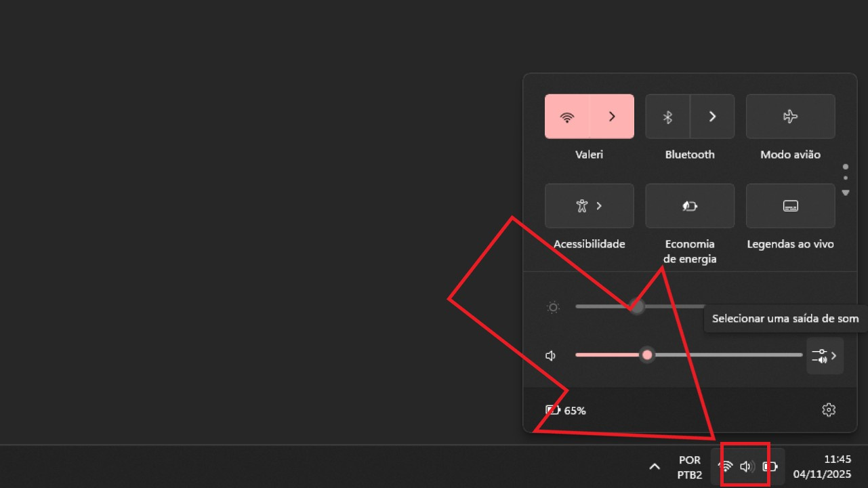Show hidden icons in system tray
868x488 pixels.
(655, 466)
